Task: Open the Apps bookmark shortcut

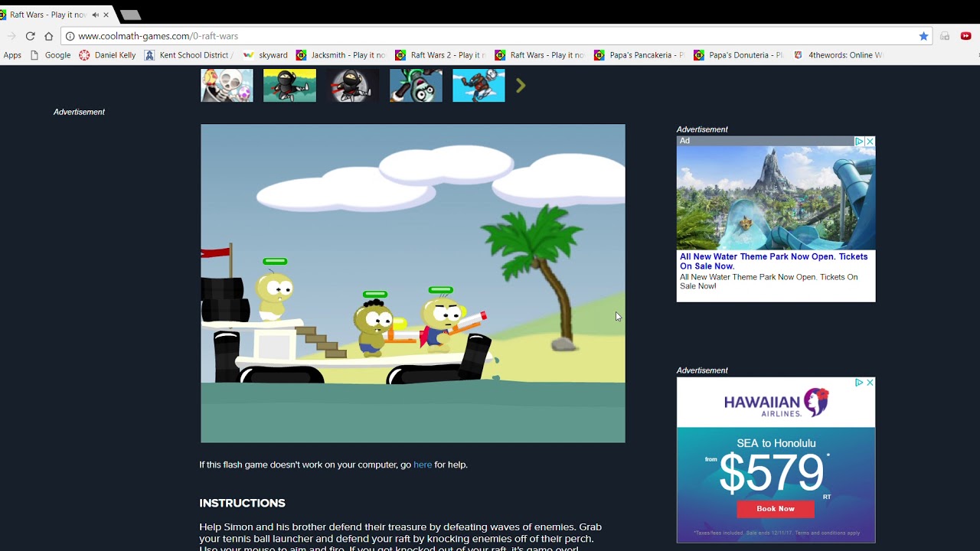Action: (12, 55)
